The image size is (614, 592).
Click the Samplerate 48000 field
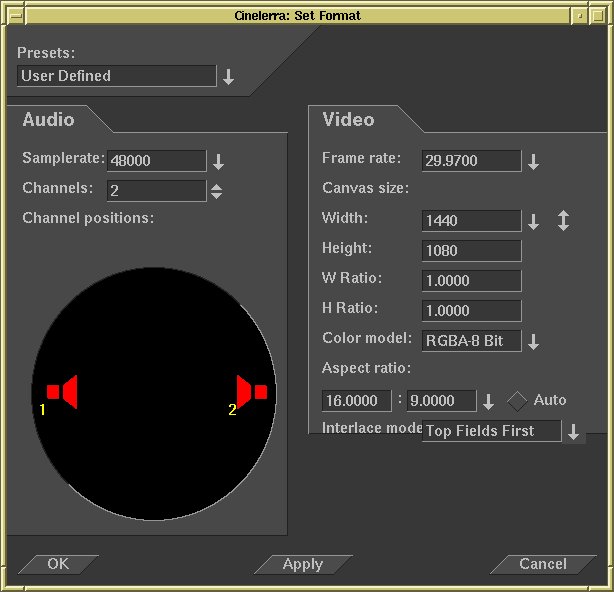click(157, 161)
